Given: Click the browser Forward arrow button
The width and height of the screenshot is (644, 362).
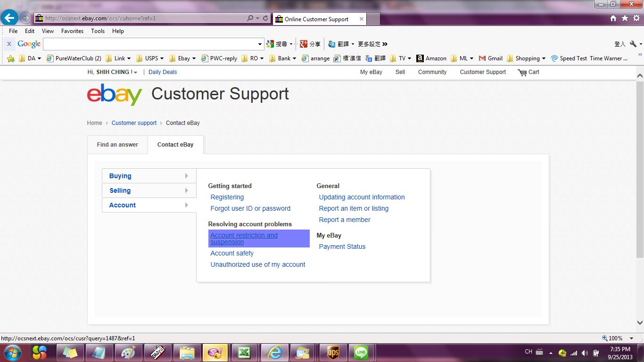Looking at the screenshot, I should pos(25,18).
